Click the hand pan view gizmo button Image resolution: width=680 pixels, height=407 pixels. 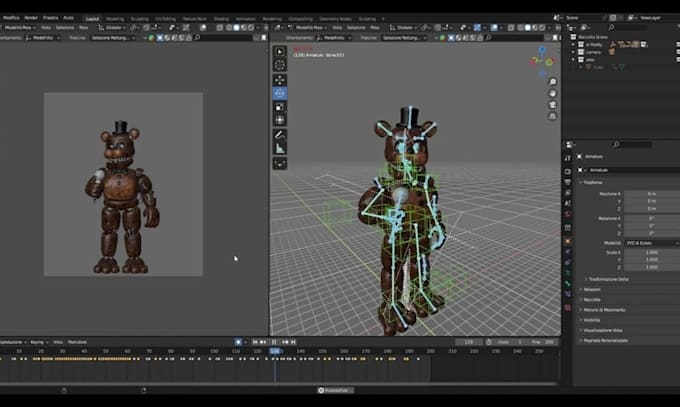pyautogui.click(x=552, y=93)
